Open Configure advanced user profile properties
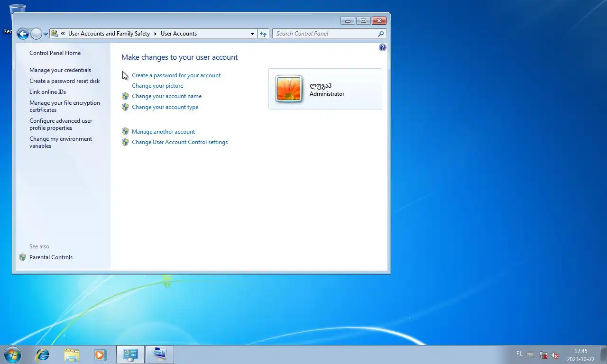Image resolution: width=607 pixels, height=364 pixels. (61, 124)
